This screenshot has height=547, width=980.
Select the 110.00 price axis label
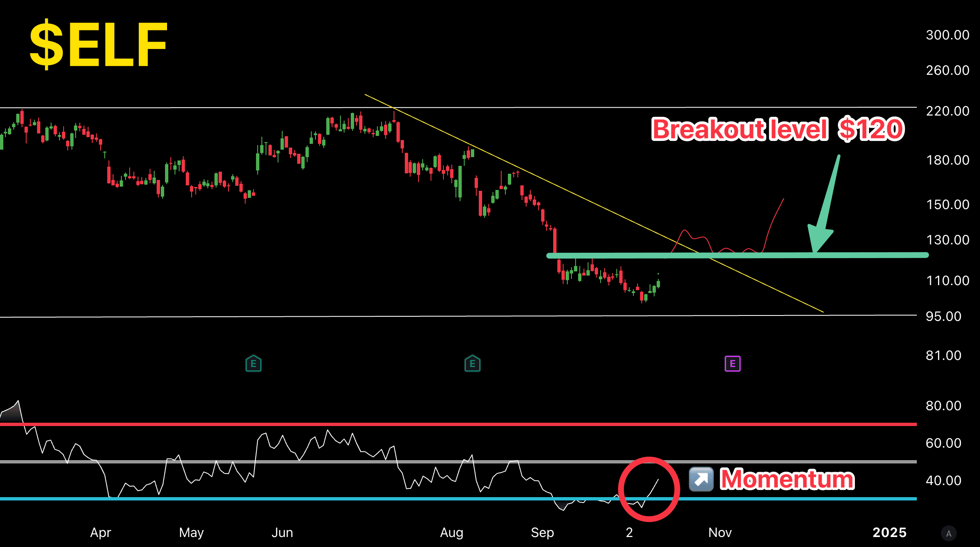(948, 281)
